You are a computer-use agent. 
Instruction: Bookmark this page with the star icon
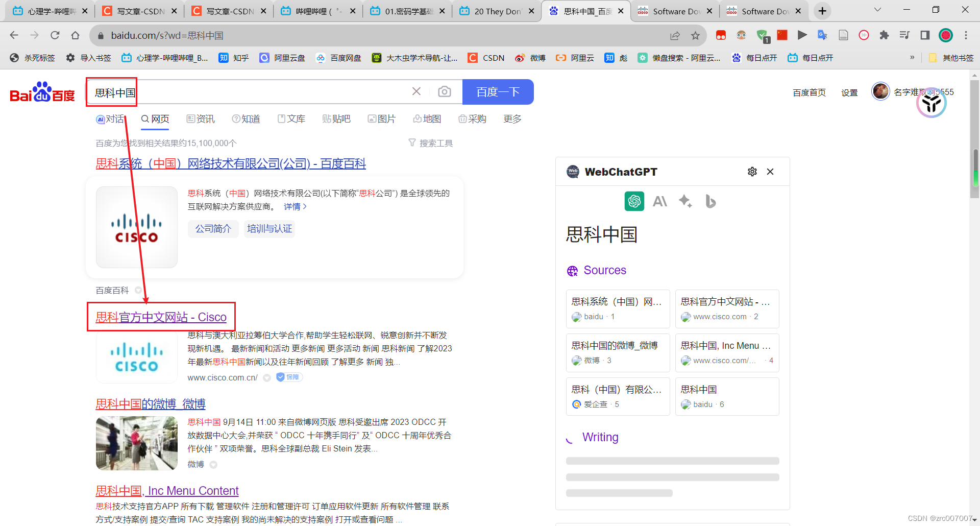pos(695,35)
